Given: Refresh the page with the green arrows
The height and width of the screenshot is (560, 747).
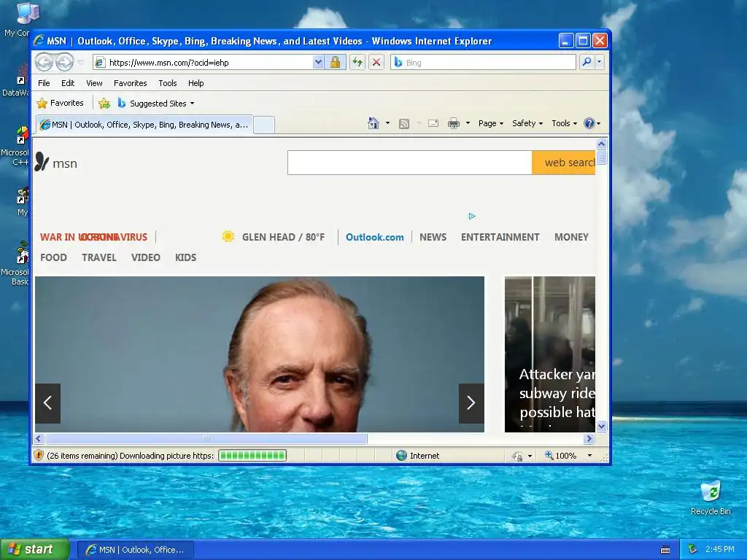Looking at the screenshot, I should 357,63.
